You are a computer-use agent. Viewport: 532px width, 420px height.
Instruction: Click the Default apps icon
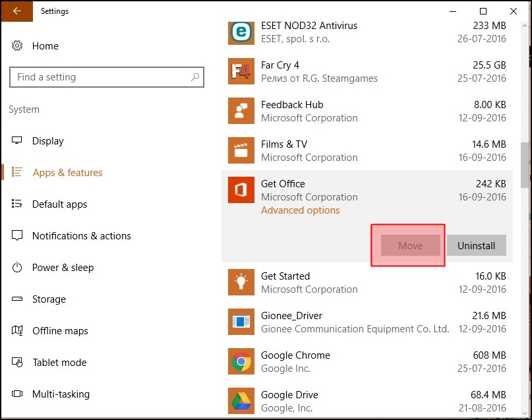coord(17,204)
